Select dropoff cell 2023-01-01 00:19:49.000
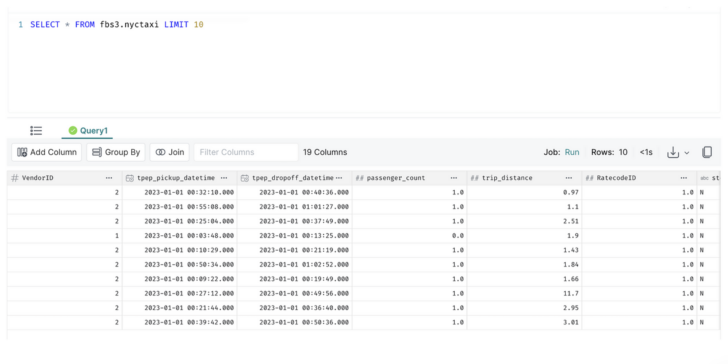 294,279
